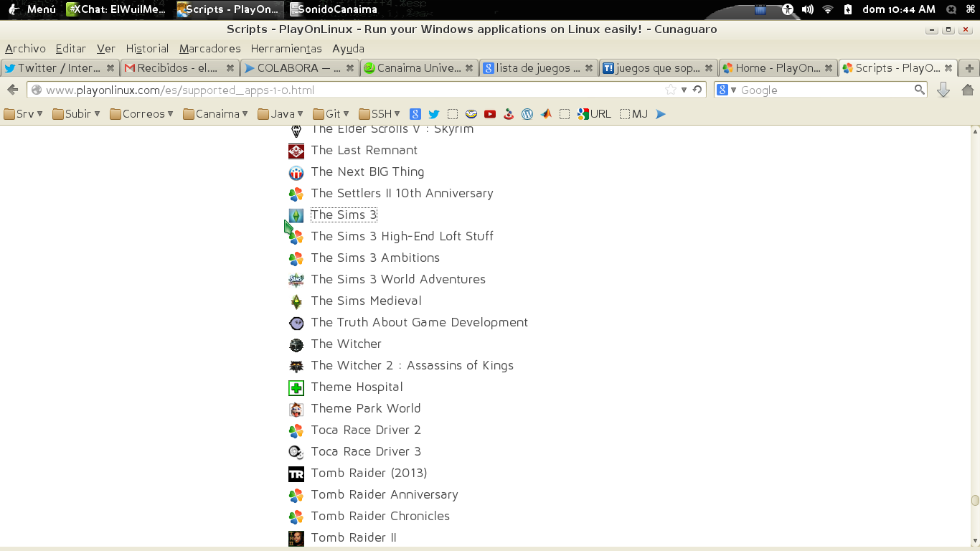Open the Herramientas menu
This screenshot has width=980, height=551.
point(286,49)
